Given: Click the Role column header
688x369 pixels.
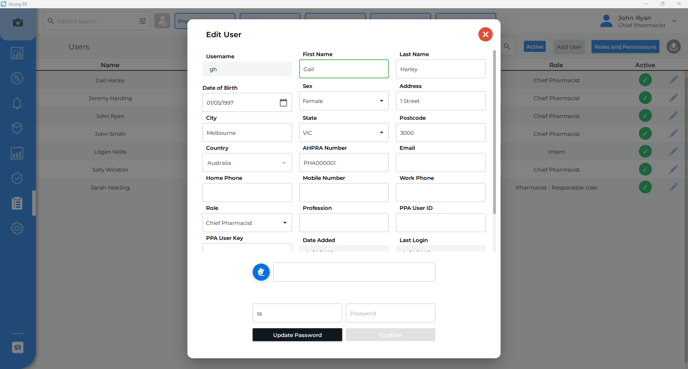Looking at the screenshot, I should 556,65.
